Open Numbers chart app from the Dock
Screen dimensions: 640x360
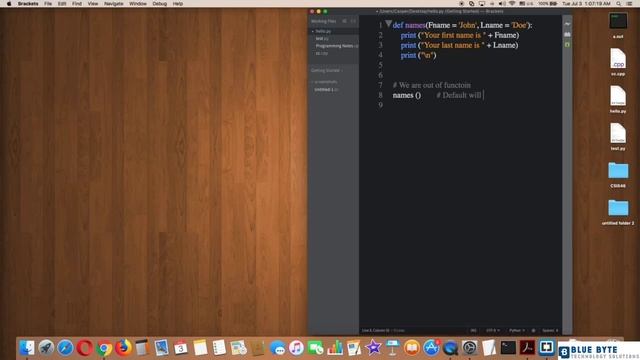point(335,348)
